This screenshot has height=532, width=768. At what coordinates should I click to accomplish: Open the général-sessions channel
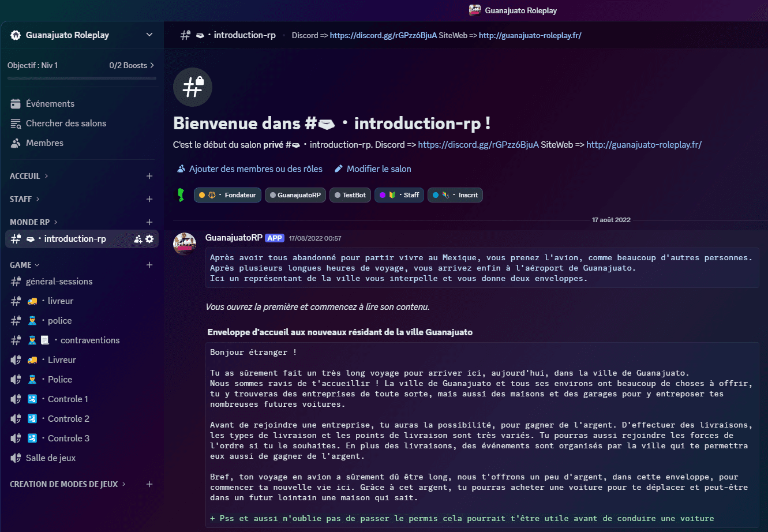pyautogui.click(x=59, y=282)
